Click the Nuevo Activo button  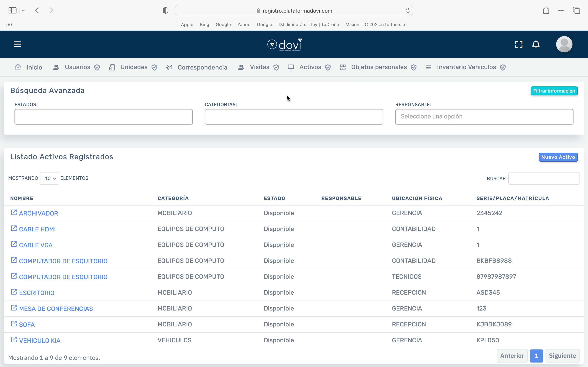coord(558,157)
